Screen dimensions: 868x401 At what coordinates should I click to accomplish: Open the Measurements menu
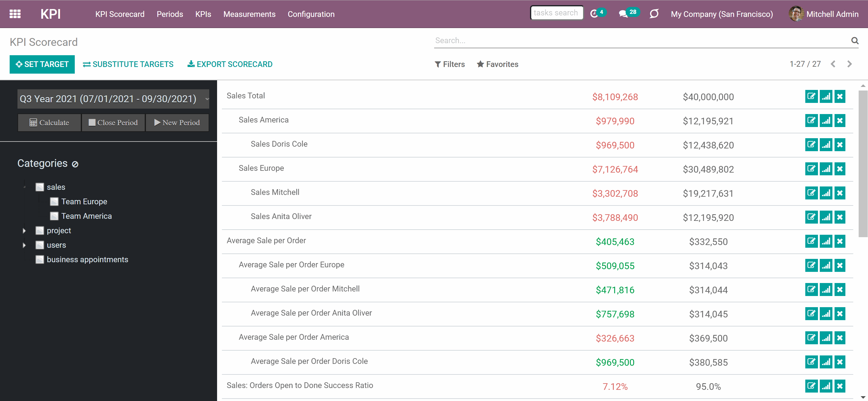tap(249, 14)
